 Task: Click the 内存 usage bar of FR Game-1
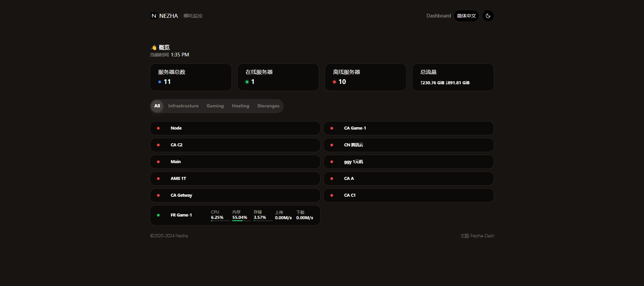click(x=241, y=221)
